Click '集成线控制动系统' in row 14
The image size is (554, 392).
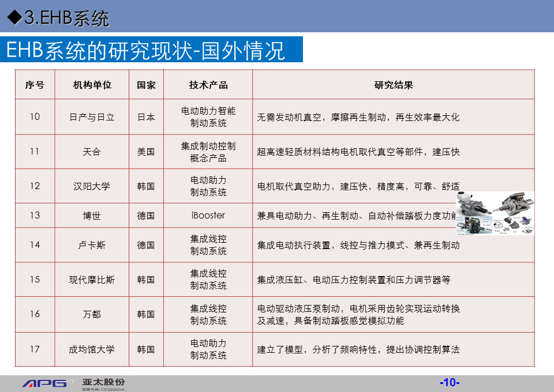[208, 245]
